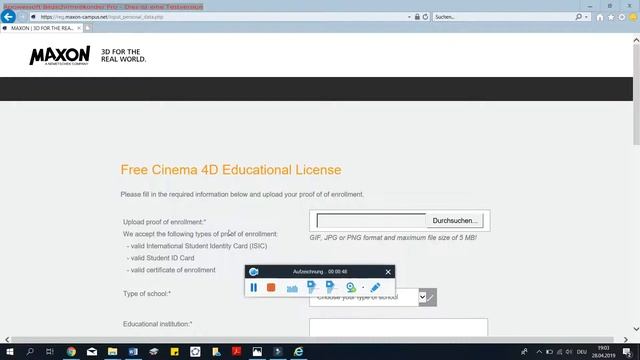Open the yellow Sticky Notes taskbar icon
Viewport: 640px width, 360px height.
tap(174, 351)
